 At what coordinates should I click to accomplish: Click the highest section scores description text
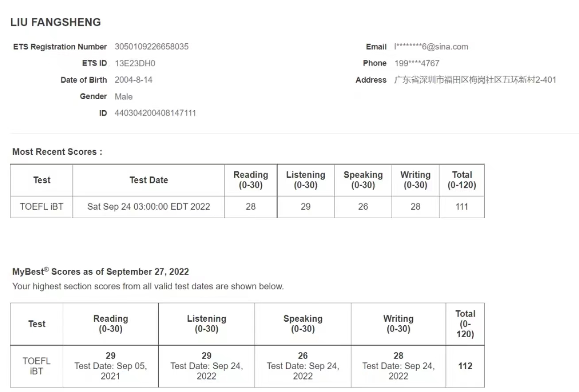[148, 286]
